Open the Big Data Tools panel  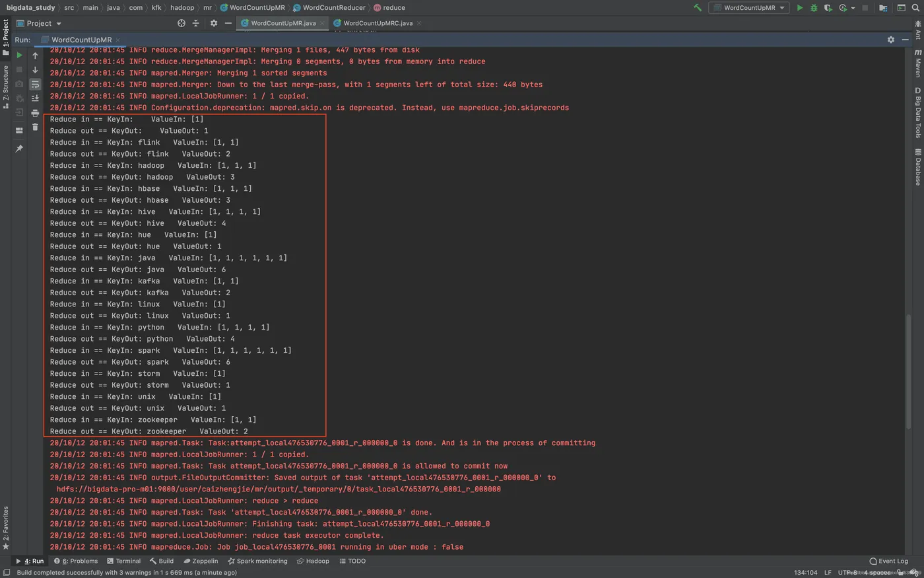click(918, 112)
